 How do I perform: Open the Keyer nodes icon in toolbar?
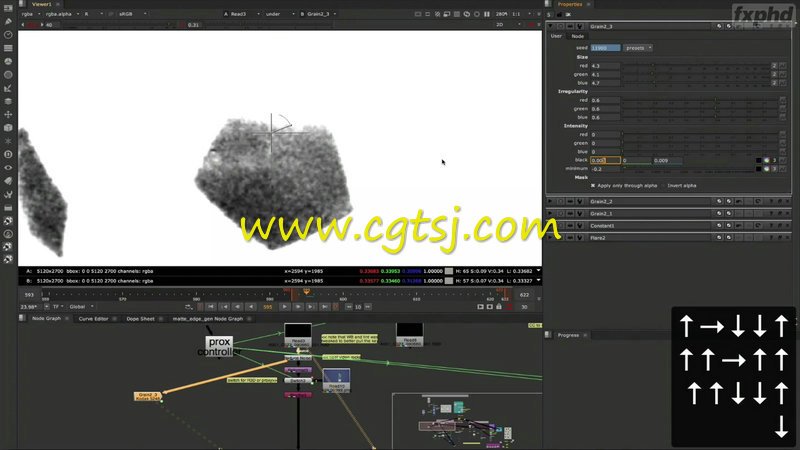8,88
